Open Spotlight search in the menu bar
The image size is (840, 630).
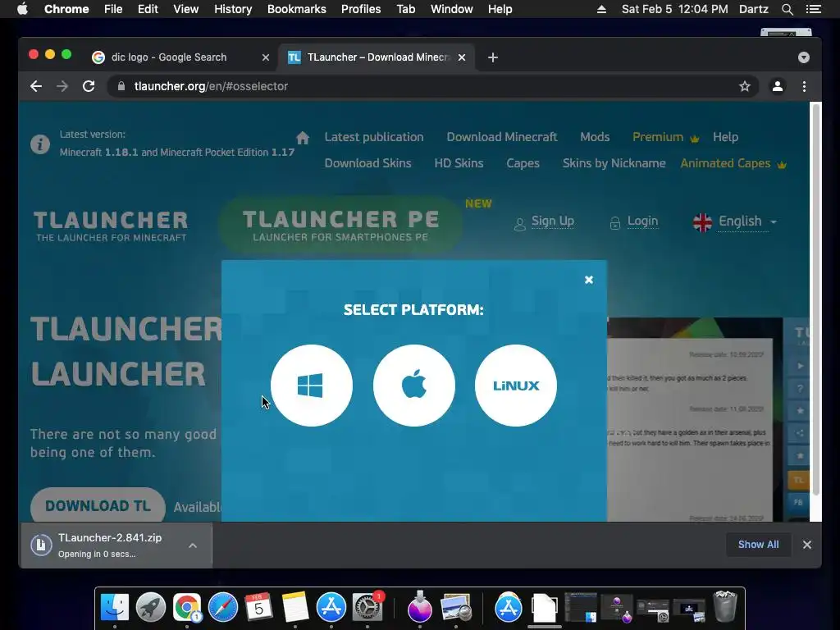(787, 9)
